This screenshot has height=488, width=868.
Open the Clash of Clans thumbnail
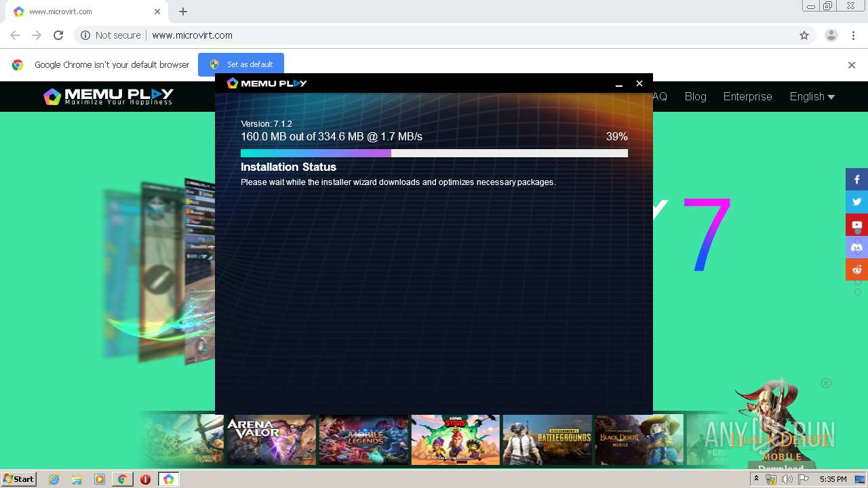180,440
